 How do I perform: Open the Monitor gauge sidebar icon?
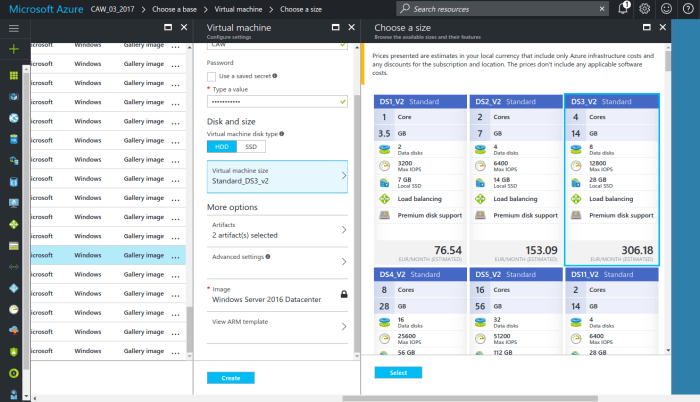tap(14, 310)
